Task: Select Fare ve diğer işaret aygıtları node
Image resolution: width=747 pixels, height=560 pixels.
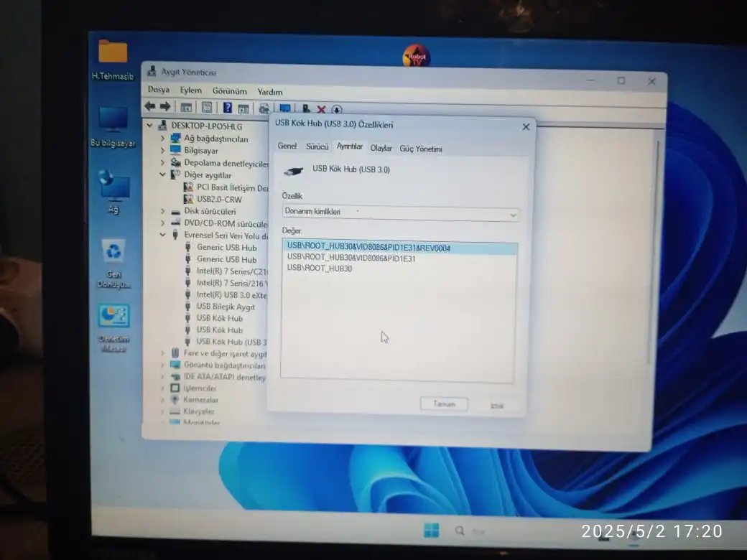Action: [219, 353]
